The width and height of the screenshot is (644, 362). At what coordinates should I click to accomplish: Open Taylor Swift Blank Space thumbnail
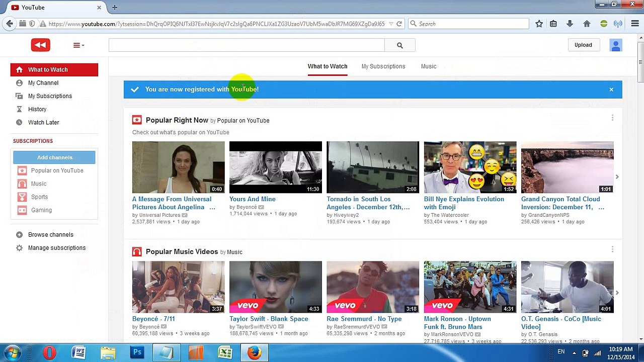click(x=276, y=287)
